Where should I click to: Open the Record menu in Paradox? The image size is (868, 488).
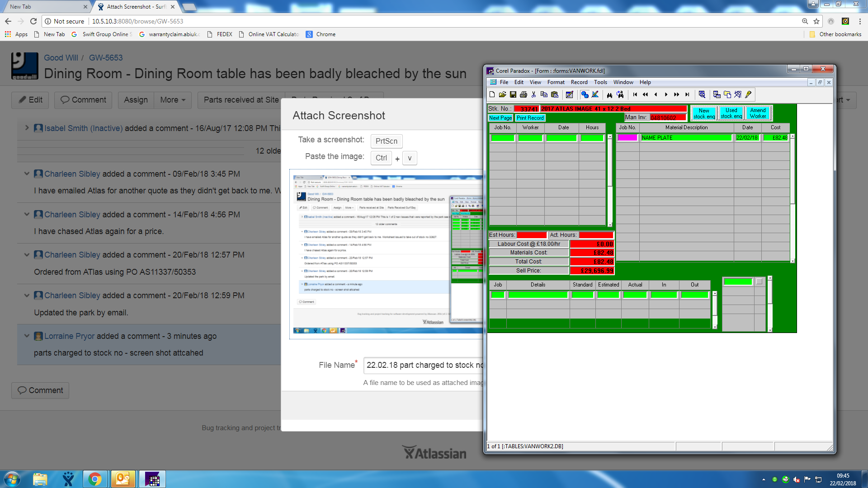click(579, 82)
